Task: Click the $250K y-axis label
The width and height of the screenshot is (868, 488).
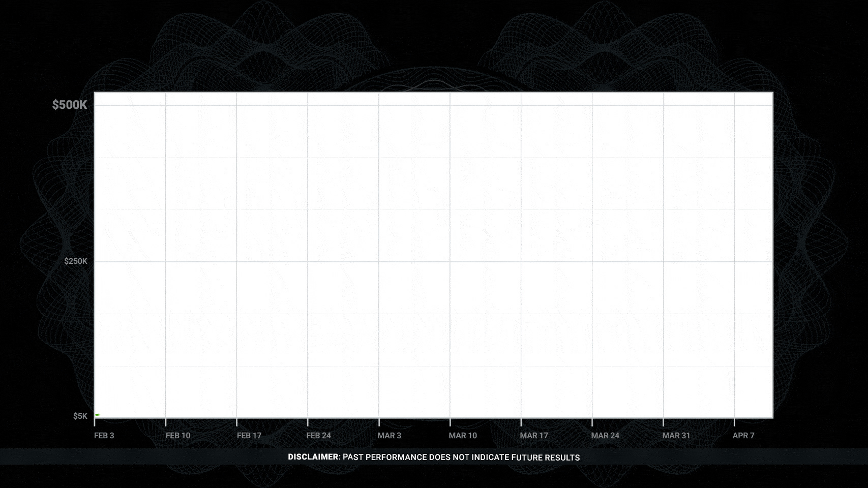Action: [76, 261]
